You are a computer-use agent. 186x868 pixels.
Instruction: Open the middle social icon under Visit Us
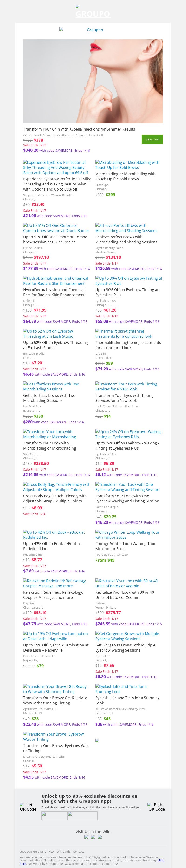pos(93,837)
